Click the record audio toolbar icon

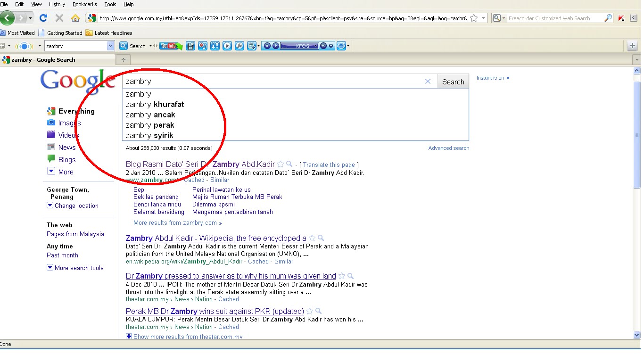click(203, 46)
